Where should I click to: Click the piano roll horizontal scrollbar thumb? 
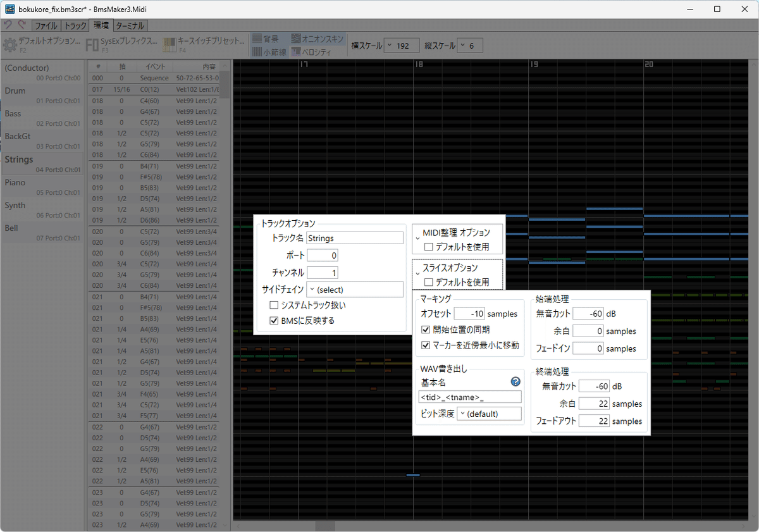coord(325,525)
